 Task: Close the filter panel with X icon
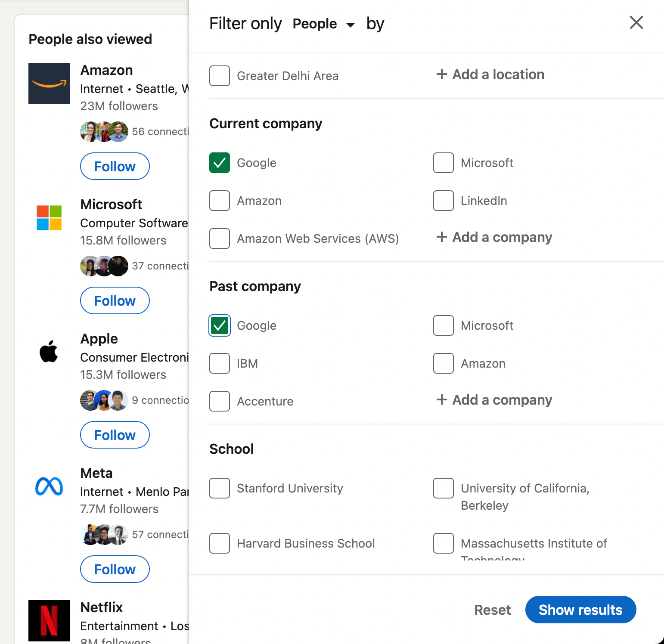tap(636, 22)
